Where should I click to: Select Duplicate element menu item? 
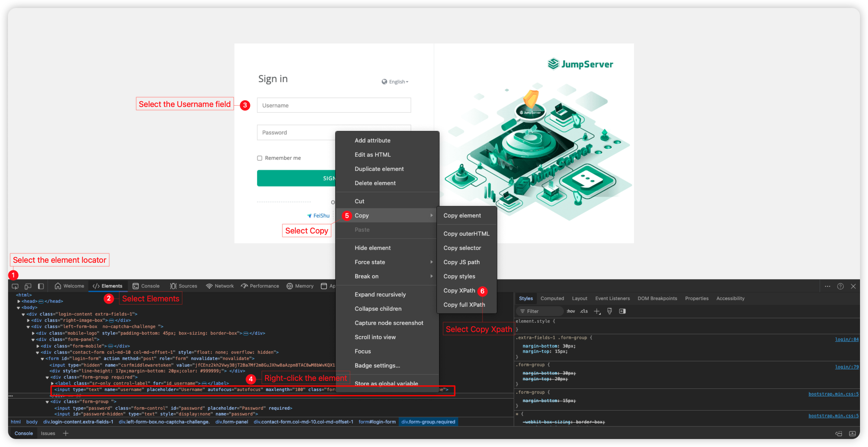pos(387,169)
